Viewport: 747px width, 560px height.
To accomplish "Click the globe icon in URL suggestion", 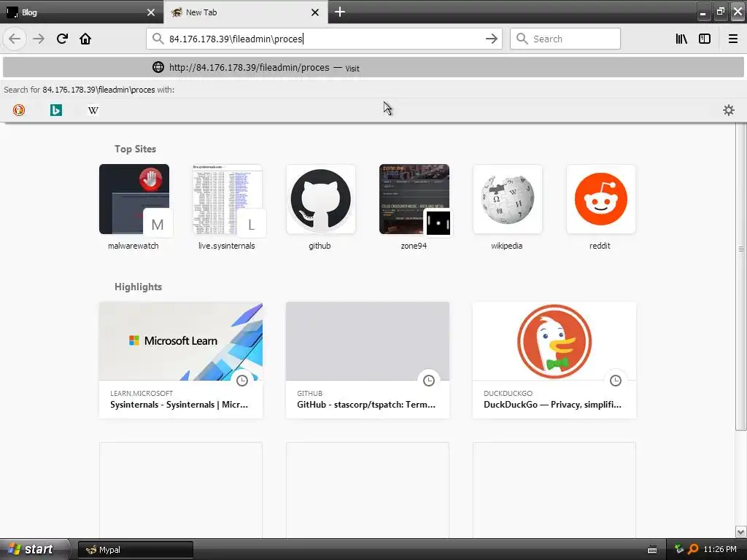I will 158,67.
